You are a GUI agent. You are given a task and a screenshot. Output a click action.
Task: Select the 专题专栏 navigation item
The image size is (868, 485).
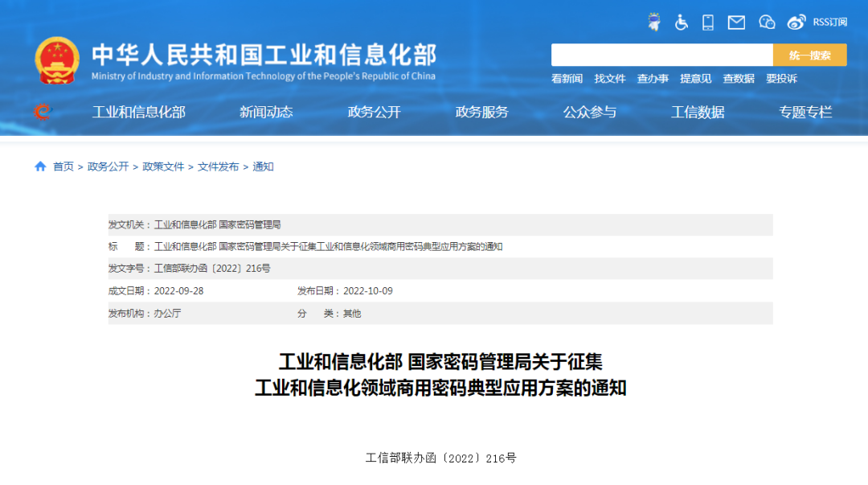(x=806, y=112)
